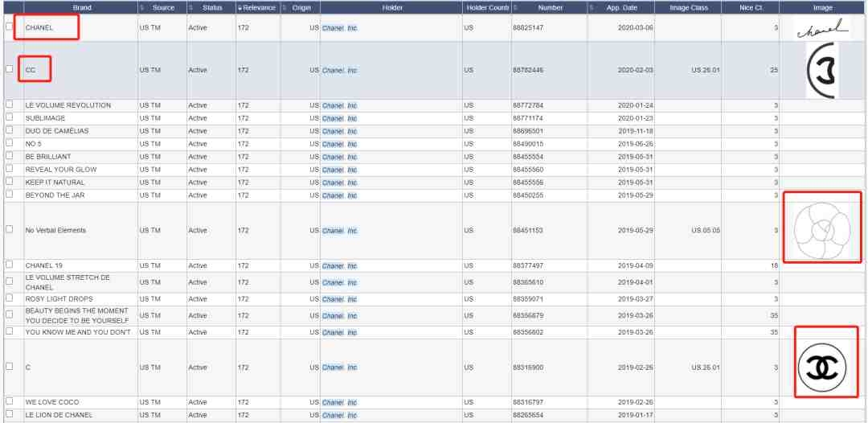Click application date 2019-04-09
This screenshot has height=423, width=868.
pos(636,265)
